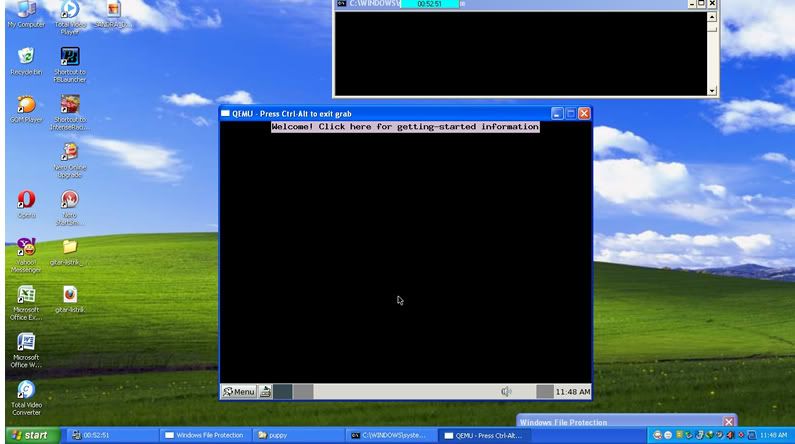Click show-desktop icon beside Puppy Menu
The width and height of the screenshot is (795, 444).
coord(265,391)
